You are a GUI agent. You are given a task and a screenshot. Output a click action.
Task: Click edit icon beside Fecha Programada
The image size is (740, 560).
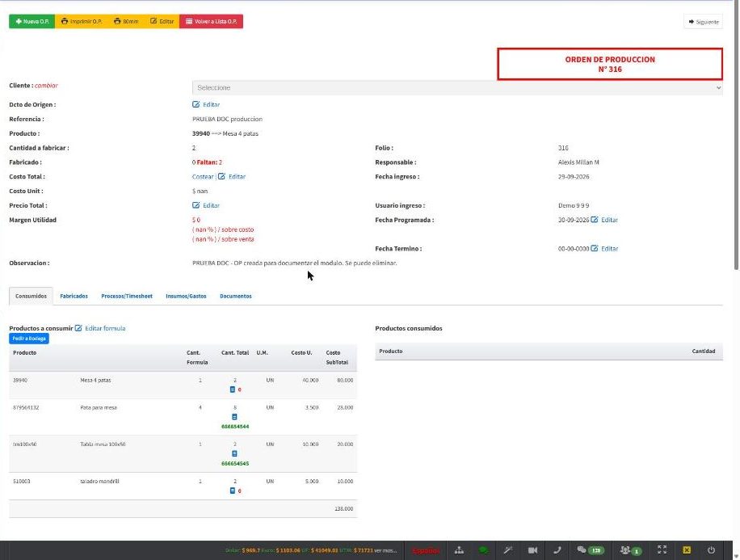coord(595,220)
